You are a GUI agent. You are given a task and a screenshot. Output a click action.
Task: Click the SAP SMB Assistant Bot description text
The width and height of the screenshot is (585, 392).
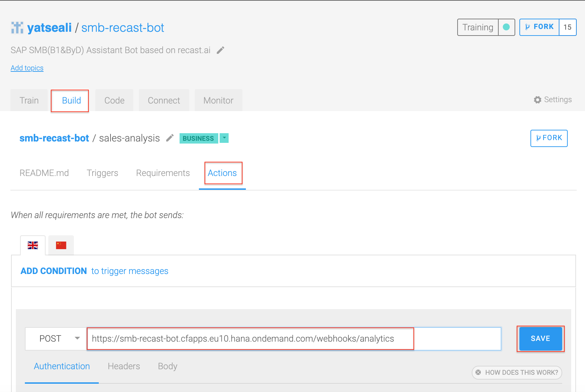pos(111,50)
